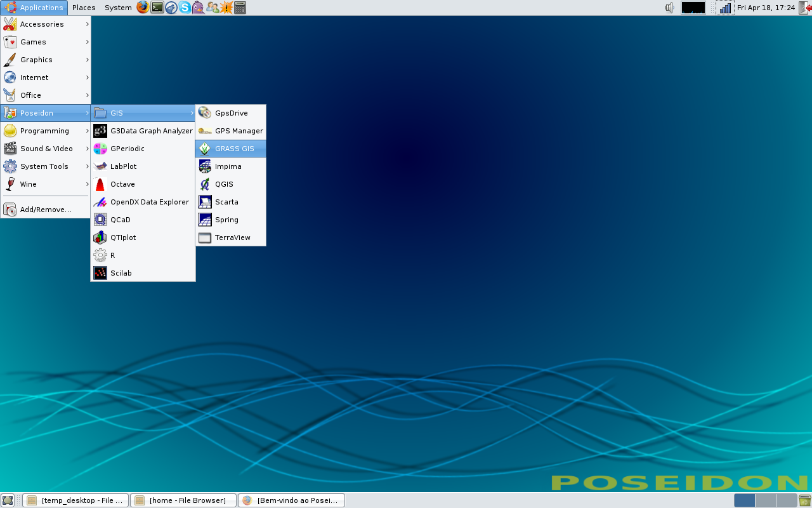Select the Poseidon menu entry
Image resolution: width=812 pixels, height=508 pixels.
[46, 113]
